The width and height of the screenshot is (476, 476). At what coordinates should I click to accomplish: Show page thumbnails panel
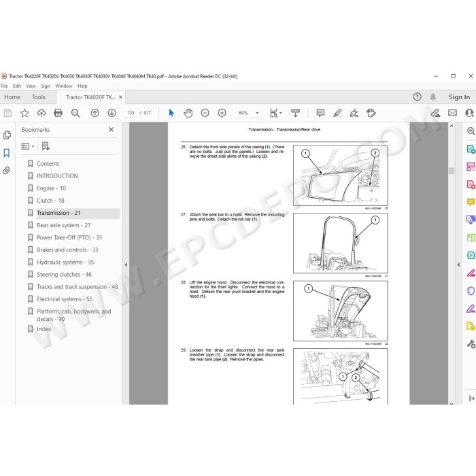point(7,135)
